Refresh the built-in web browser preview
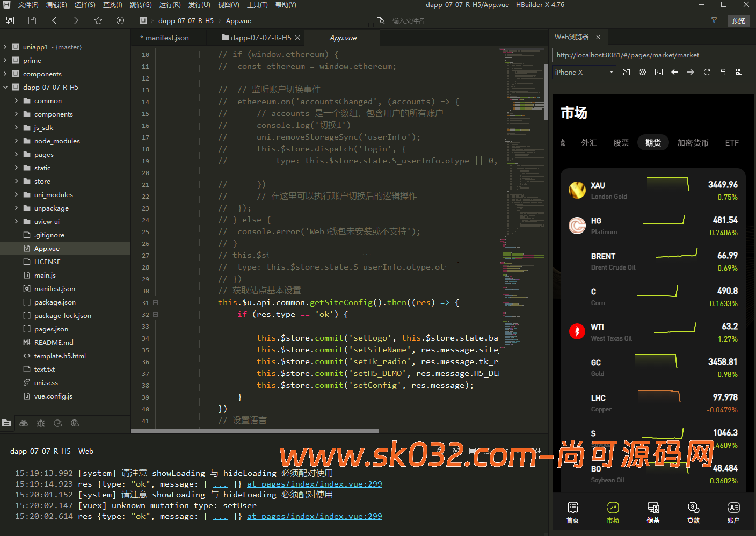 pos(707,72)
